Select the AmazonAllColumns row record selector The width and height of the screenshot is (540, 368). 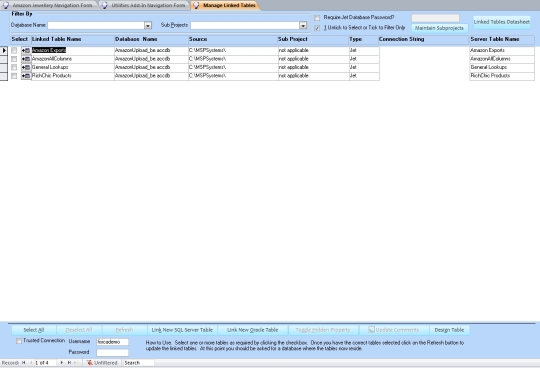4,59
